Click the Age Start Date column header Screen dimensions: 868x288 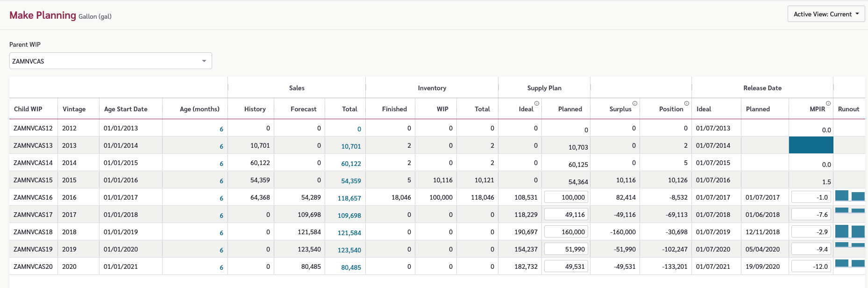click(x=126, y=109)
